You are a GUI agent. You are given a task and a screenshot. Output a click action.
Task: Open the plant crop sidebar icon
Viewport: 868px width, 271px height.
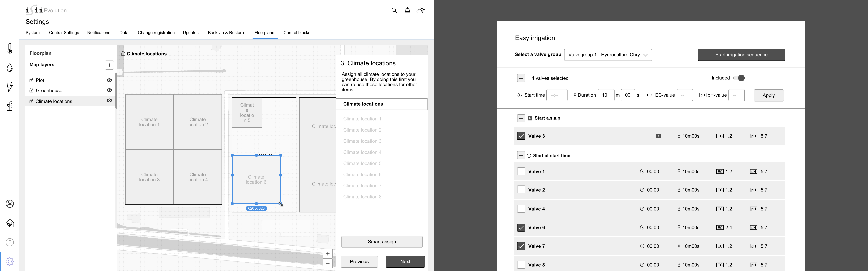(10, 106)
